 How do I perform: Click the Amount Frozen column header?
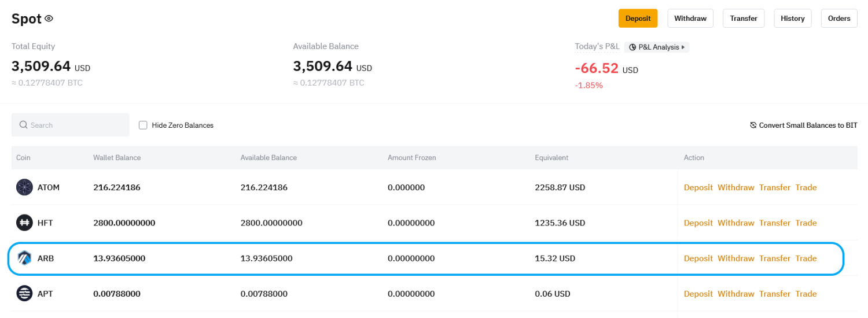tap(412, 157)
